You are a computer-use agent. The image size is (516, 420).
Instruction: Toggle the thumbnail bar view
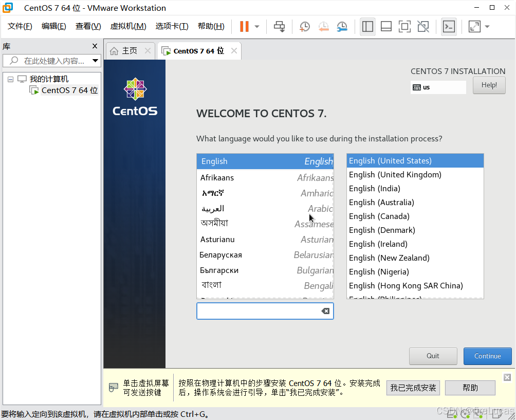[x=386, y=26]
